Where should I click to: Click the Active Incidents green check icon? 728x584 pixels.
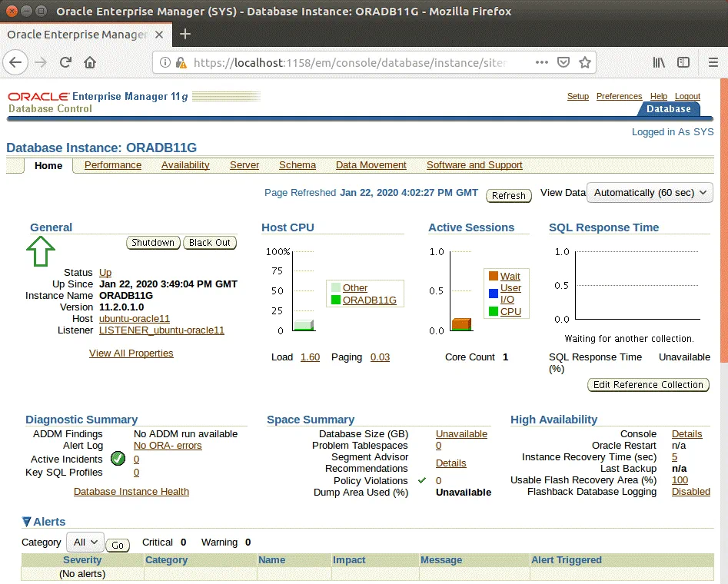[x=118, y=459]
